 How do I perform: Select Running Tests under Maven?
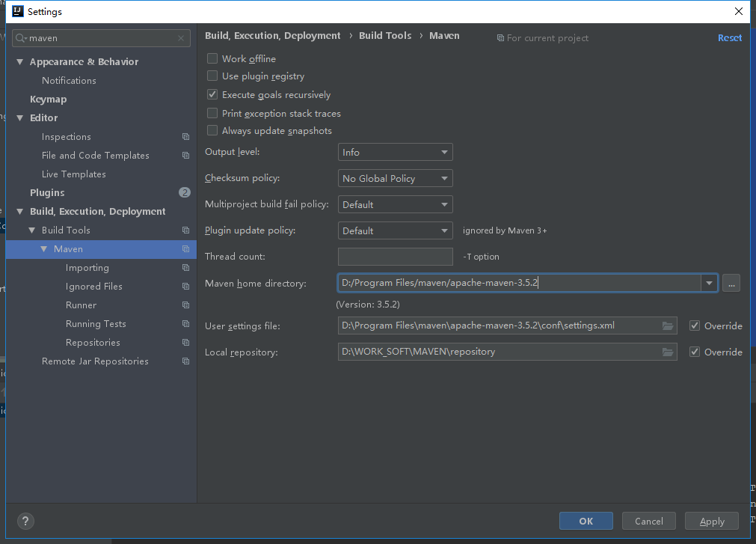point(96,324)
